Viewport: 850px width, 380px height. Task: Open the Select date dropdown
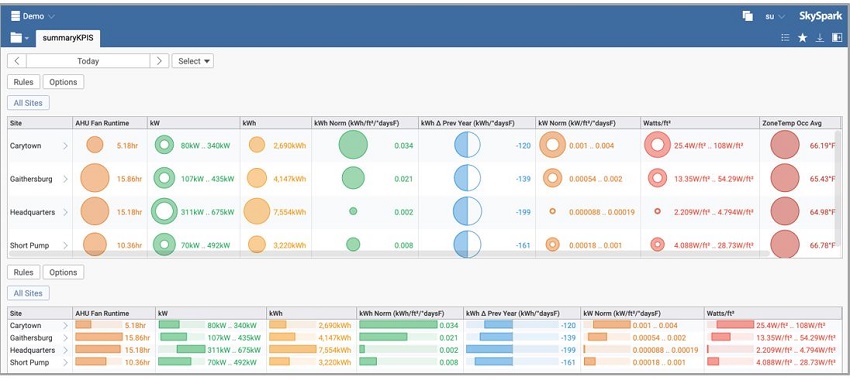click(192, 61)
